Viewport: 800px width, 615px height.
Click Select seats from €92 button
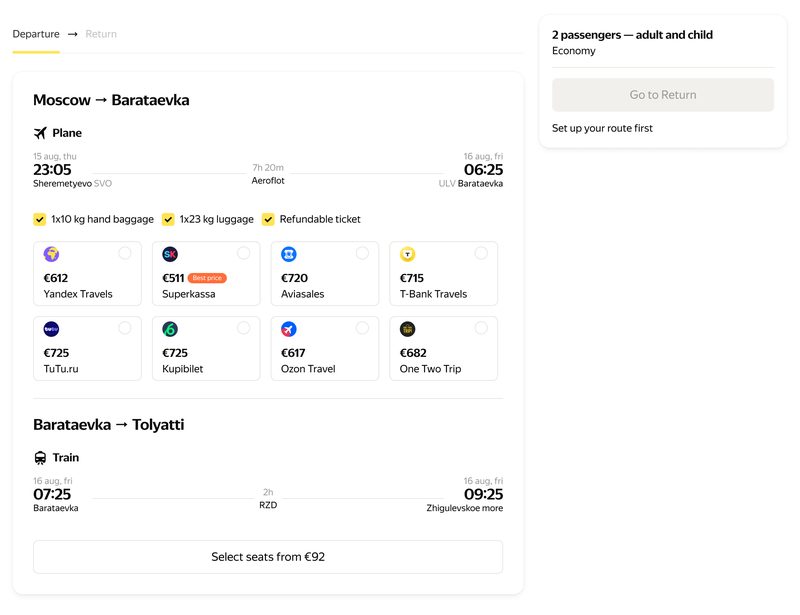tap(268, 557)
